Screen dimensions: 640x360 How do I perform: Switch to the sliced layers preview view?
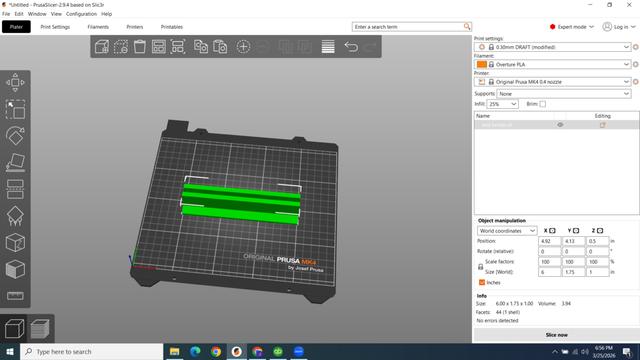click(x=40, y=329)
